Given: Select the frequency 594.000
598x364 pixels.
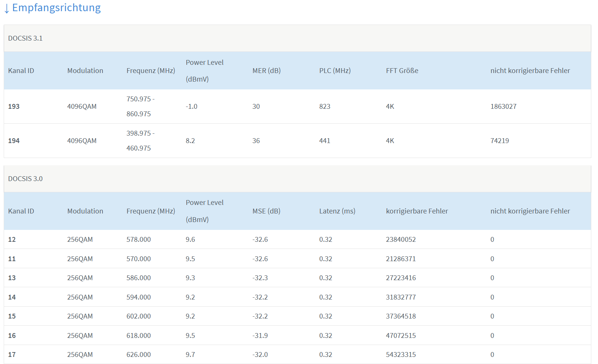Looking at the screenshot, I should tap(139, 297).
